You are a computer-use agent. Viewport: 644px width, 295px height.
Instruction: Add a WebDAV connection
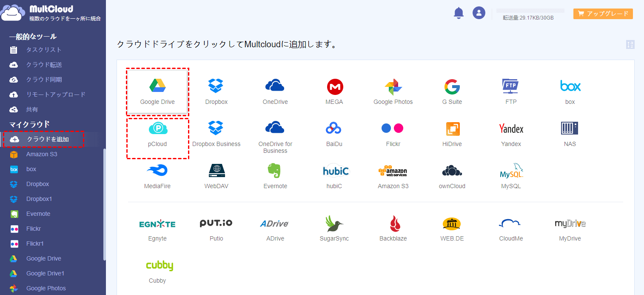pyautogui.click(x=217, y=177)
